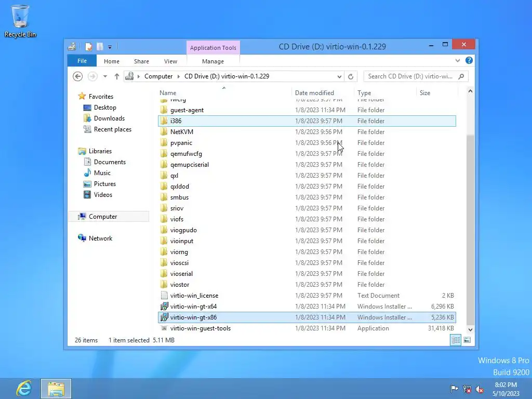Select the qemupciserial folder icon

[x=164, y=165]
